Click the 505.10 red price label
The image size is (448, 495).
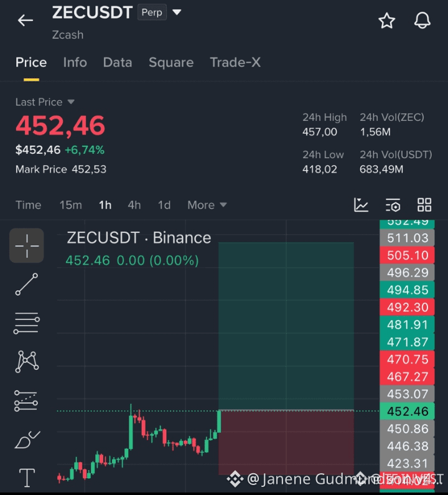coord(408,255)
